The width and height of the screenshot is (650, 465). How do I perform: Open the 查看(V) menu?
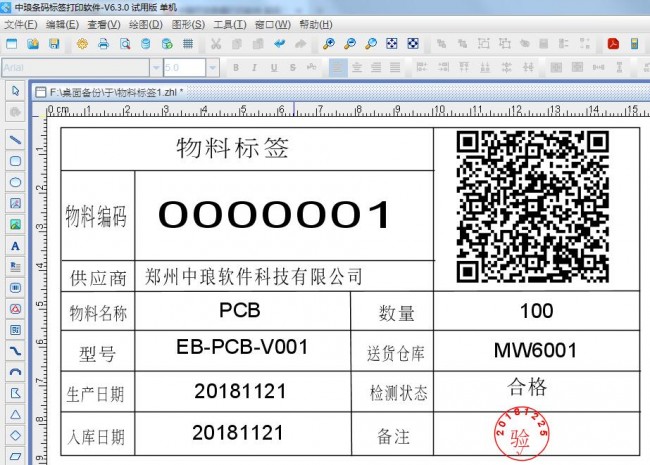pos(104,24)
